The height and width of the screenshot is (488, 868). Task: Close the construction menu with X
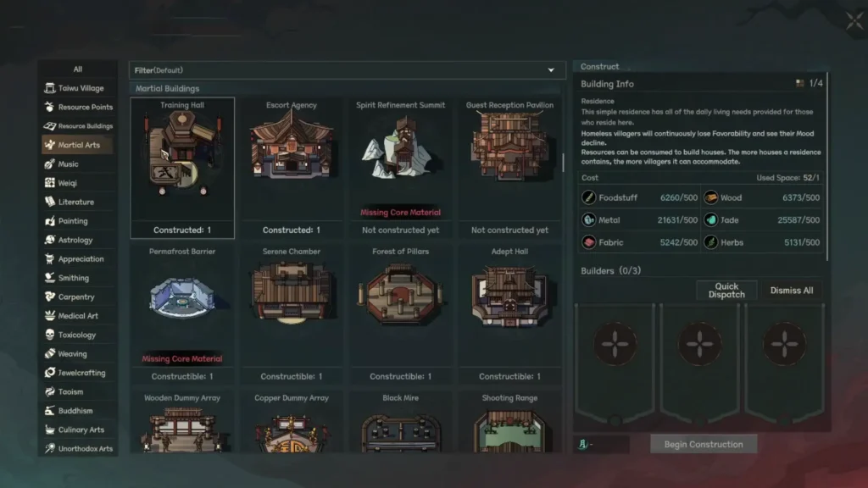[x=854, y=21]
